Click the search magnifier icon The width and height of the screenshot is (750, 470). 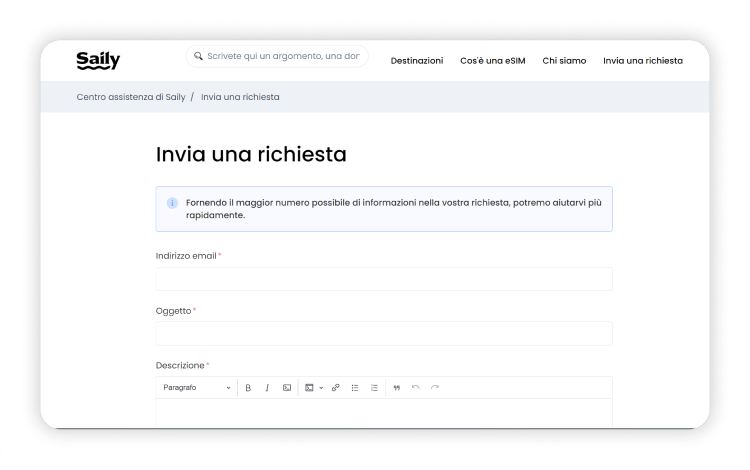click(x=198, y=57)
